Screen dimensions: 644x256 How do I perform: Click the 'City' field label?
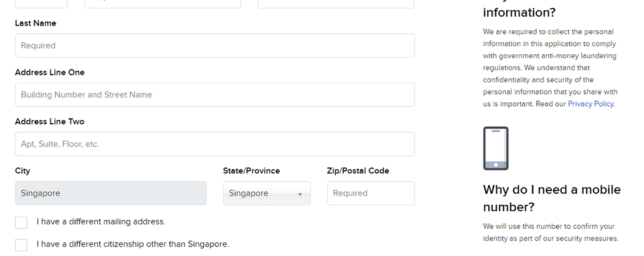point(23,171)
